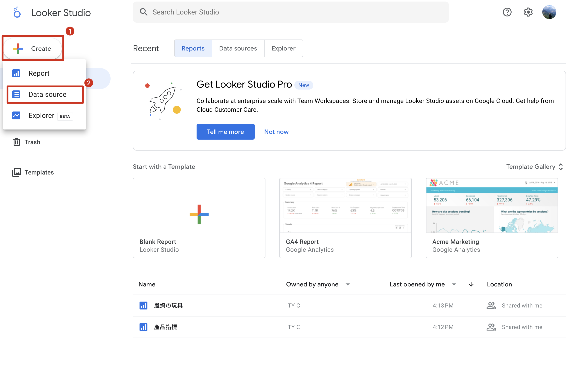
Task: Click TY C owner in 產品指標 row
Action: point(294,327)
